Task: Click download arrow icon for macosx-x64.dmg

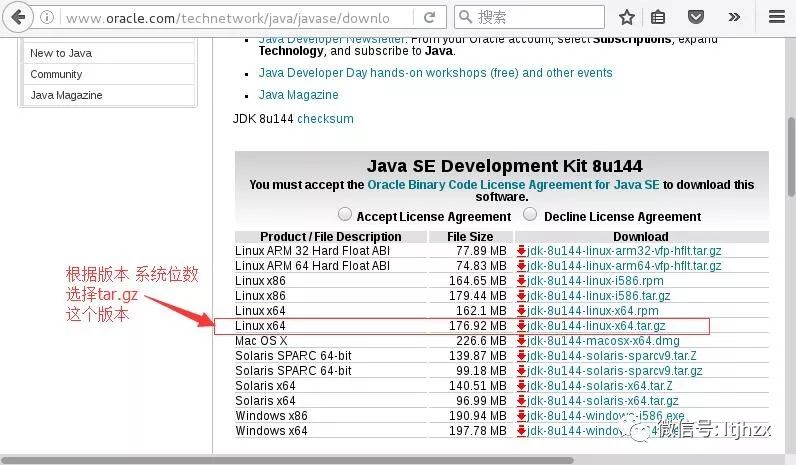Action: click(521, 341)
